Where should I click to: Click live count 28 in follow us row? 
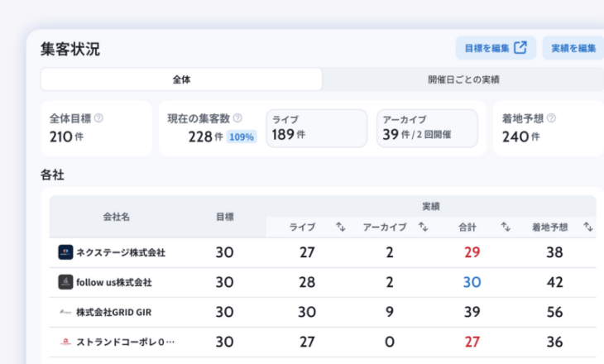(x=307, y=282)
